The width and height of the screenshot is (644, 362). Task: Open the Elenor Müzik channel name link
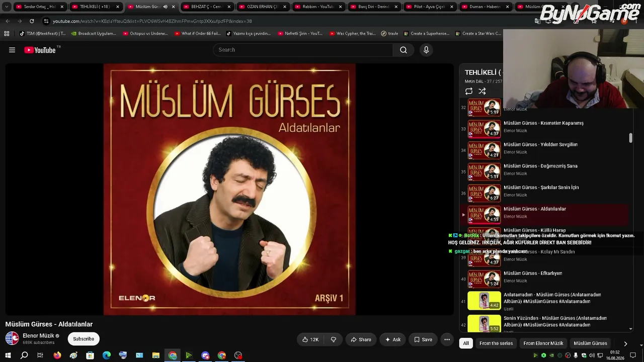(x=38, y=335)
